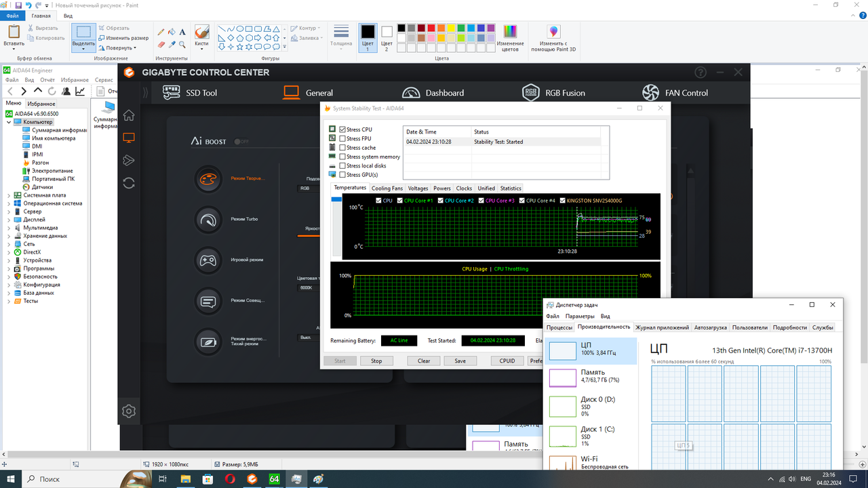Click AIDA64 back navigation arrow
868x488 pixels.
point(9,91)
